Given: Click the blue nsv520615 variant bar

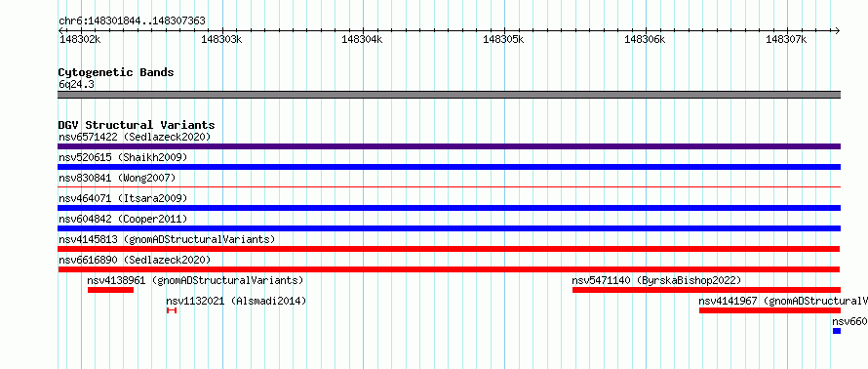Looking at the screenshot, I should pyautogui.click(x=449, y=167).
